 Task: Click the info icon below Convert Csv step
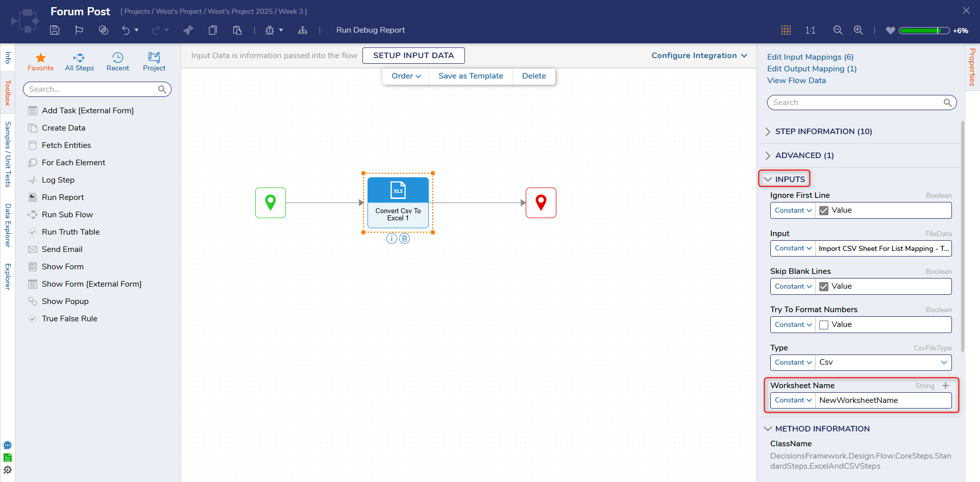(x=391, y=239)
